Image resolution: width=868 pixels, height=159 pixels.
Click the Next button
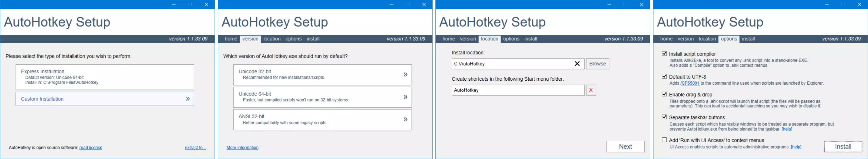(625, 146)
